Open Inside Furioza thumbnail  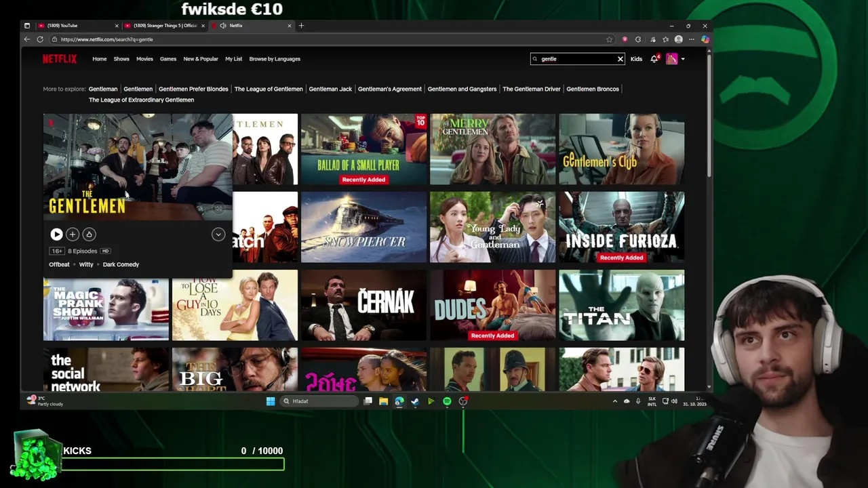621,227
